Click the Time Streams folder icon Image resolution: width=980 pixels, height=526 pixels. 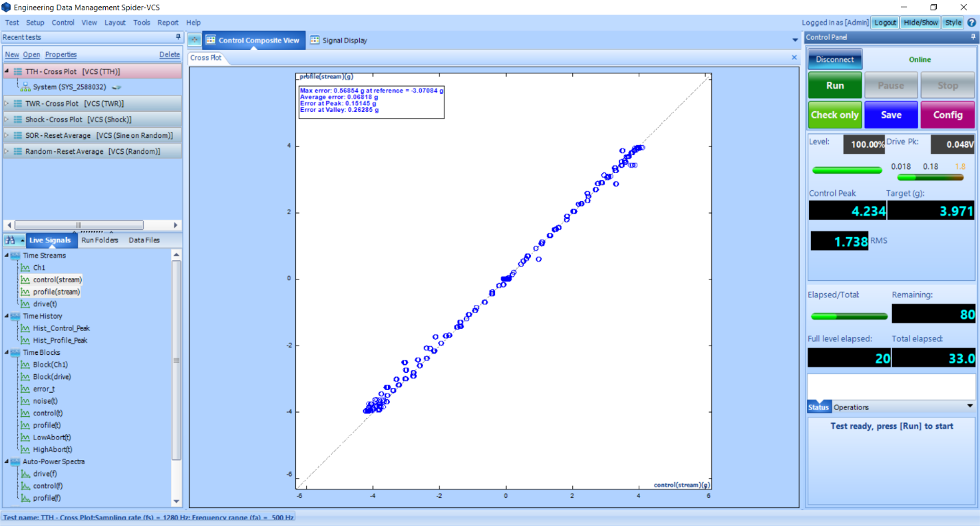click(15, 255)
